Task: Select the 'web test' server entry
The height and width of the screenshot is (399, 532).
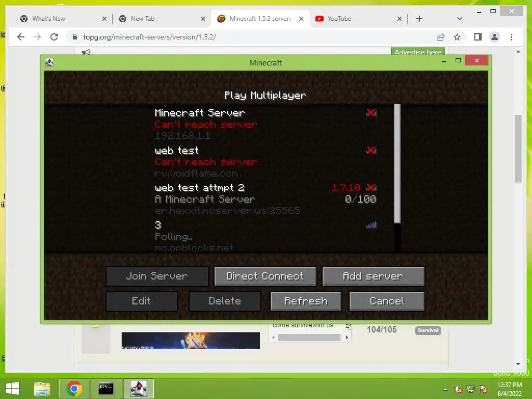Action: click(x=265, y=162)
